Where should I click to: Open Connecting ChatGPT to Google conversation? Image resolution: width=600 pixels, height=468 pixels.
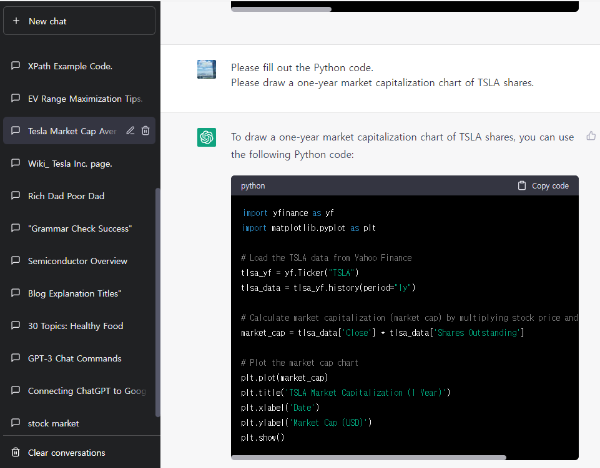click(x=79, y=391)
